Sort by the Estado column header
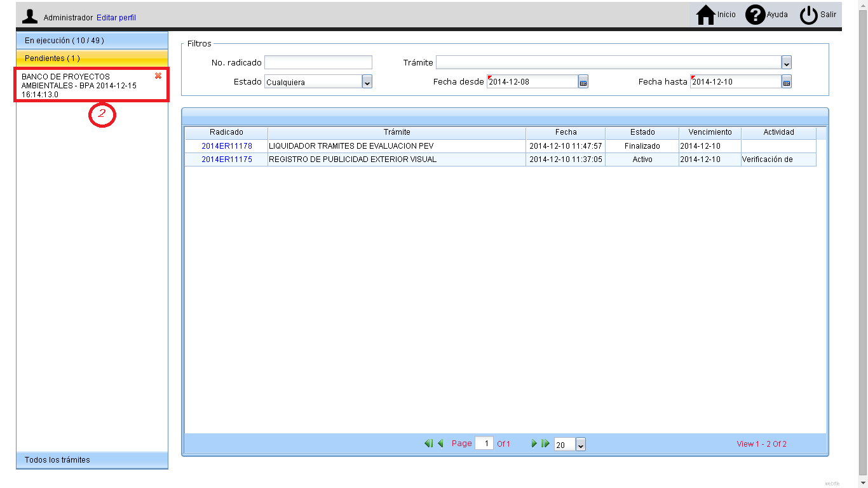 pos(642,132)
